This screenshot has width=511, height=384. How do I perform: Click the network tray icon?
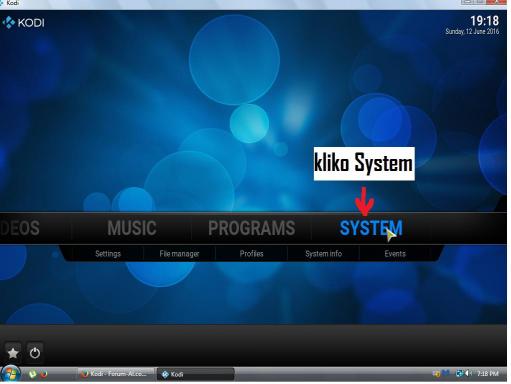tap(459, 373)
